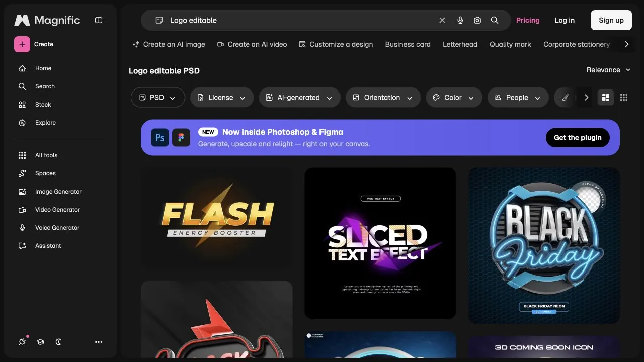644x362 pixels.
Task: Click the Sign up button
Action: click(x=611, y=20)
